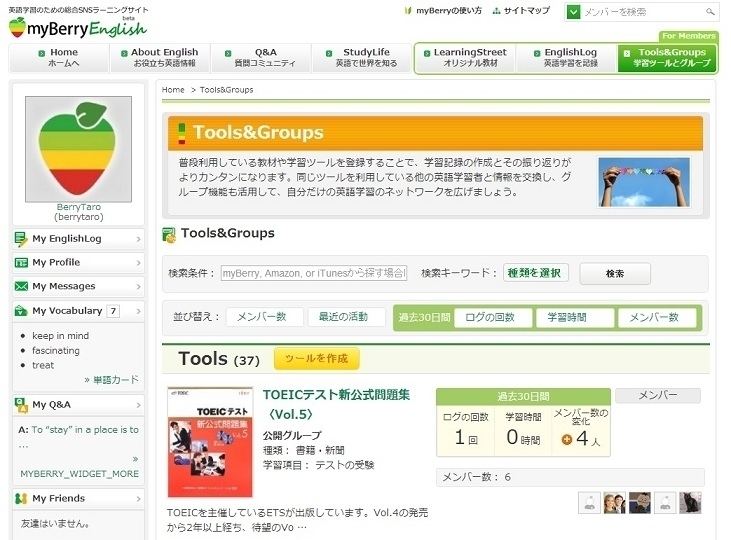This screenshot has width=731, height=540.
Task: Click the first member avatar placeholder
Action: pyautogui.click(x=589, y=503)
